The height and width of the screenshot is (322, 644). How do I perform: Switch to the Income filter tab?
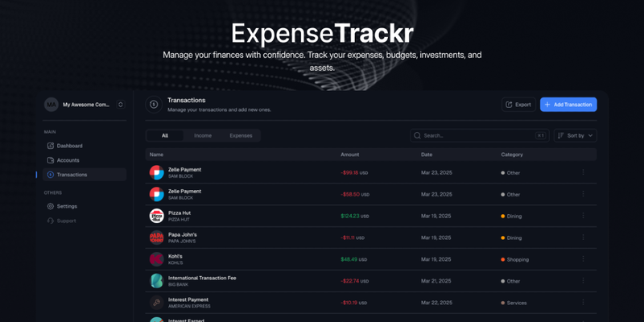(x=203, y=135)
